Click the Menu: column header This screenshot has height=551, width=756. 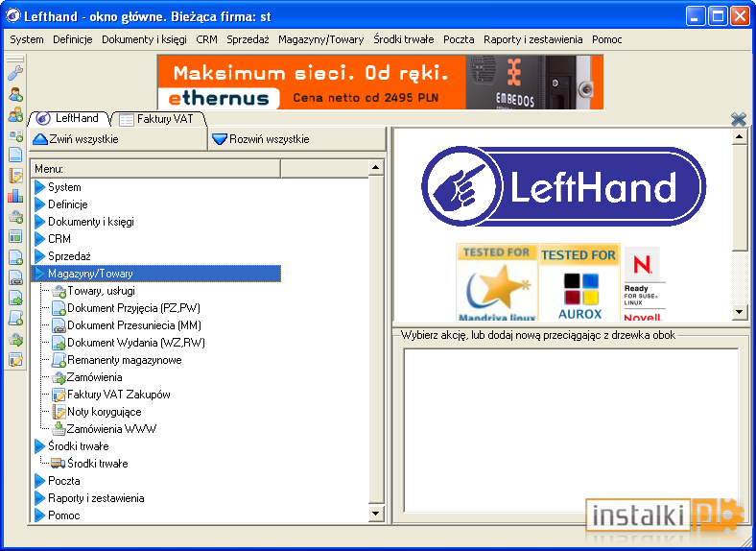[155, 169]
